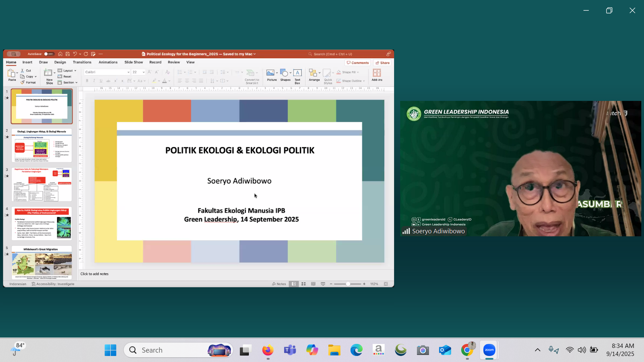
Task: Insert a picture from the ribbon
Action: point(270,73)
